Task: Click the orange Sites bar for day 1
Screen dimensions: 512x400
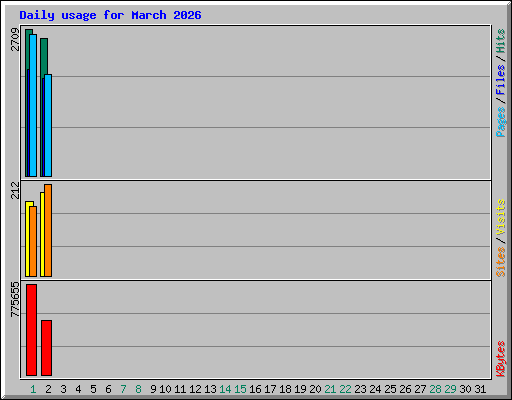Action: click(x=33, y=241)
